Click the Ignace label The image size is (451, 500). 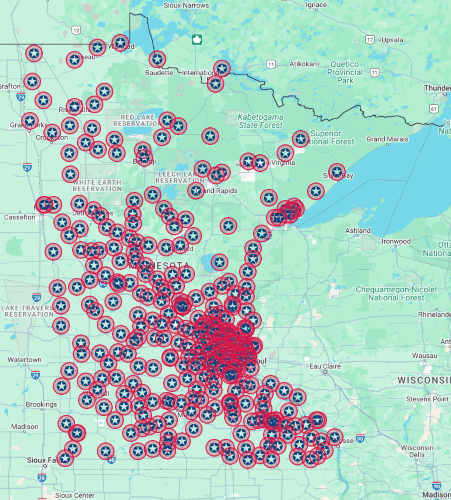coord(316,5)
